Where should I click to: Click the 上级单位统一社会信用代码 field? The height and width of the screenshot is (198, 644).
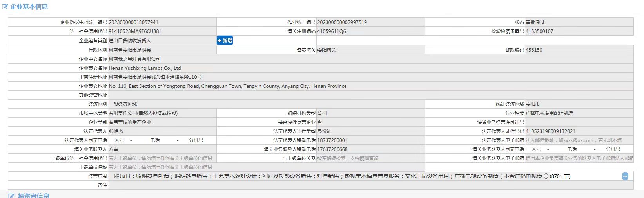[x=162, y=158]
